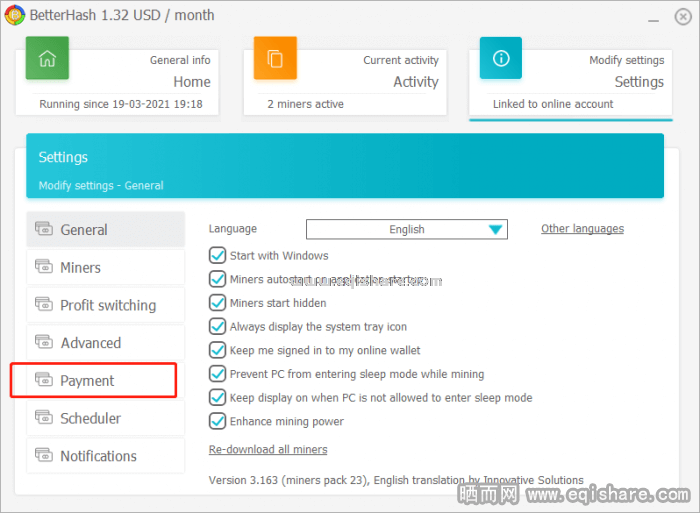Image resolution: width=700 pixels, height=513 pixels.
Task: Click the BetterHash logo in title bar
Action: tap(13, 15)
